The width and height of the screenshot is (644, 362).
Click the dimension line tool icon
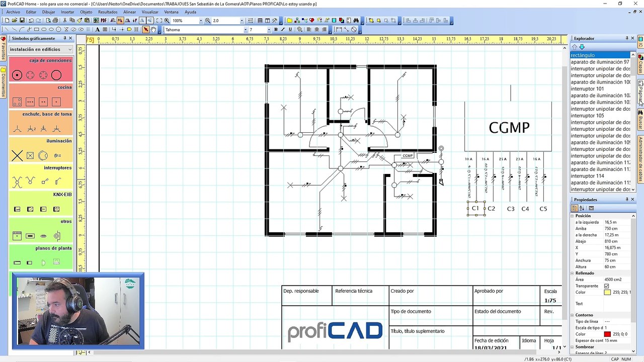coord(339,29)
